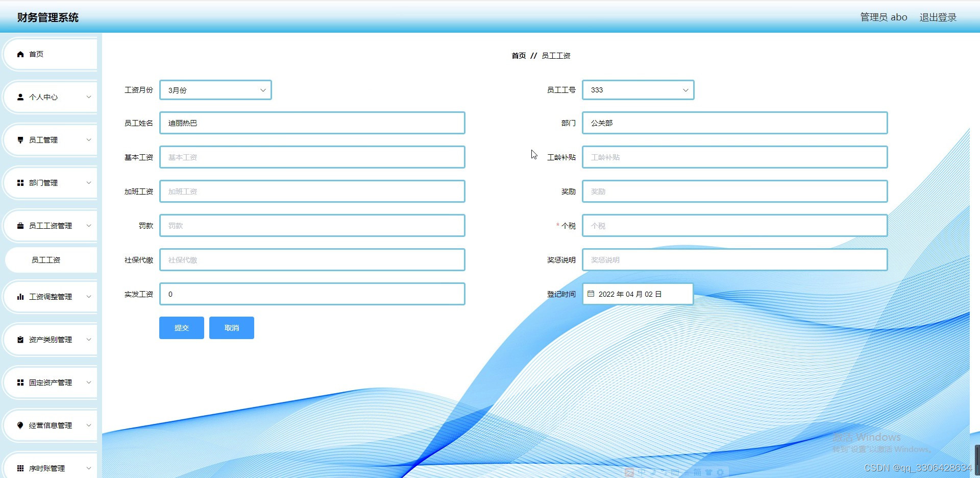
Task: Focus the 工龄补贴 input field
Action: (x=735, y=157)
